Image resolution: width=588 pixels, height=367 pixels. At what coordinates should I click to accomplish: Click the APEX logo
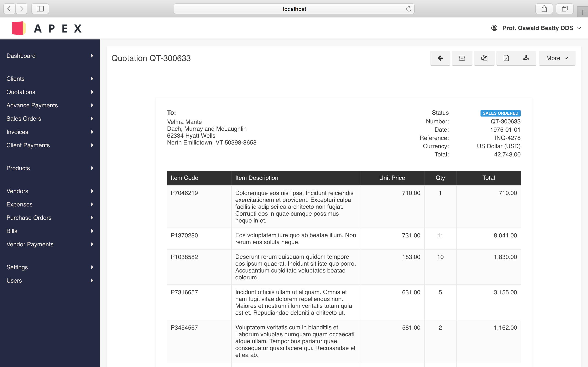click(47, 28)
